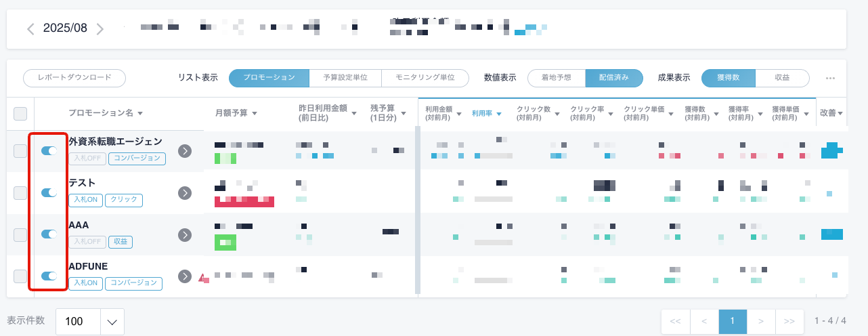Sort by 改善 column header
868x336 pixels.
(831, 113)
